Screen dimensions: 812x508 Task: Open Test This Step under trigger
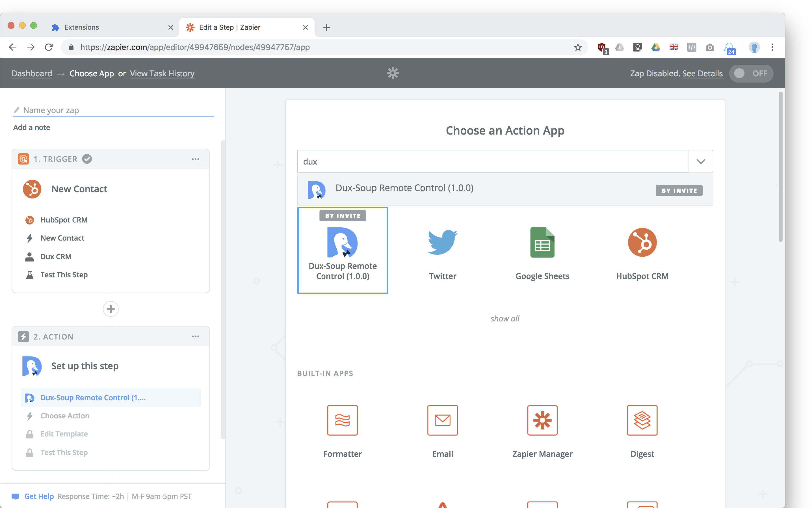[x=64, y=275]
